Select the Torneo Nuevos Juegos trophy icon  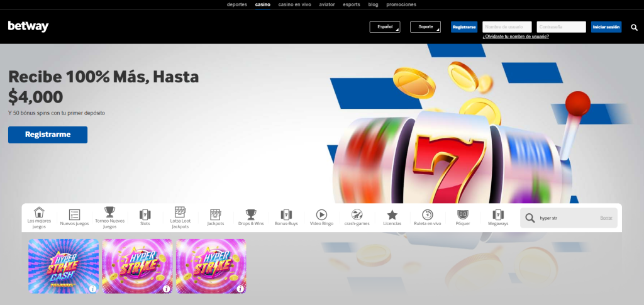109,212
